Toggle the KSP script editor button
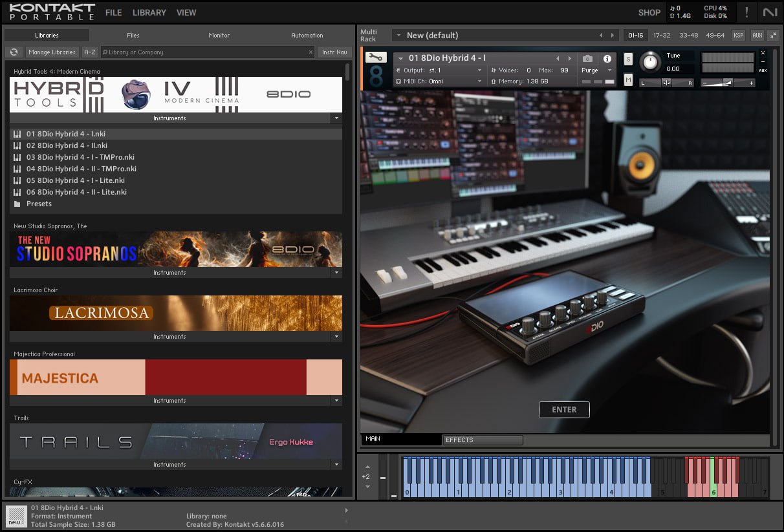This screenshot has width=784, height=532. pyautogui.click(x=738, y=36)
